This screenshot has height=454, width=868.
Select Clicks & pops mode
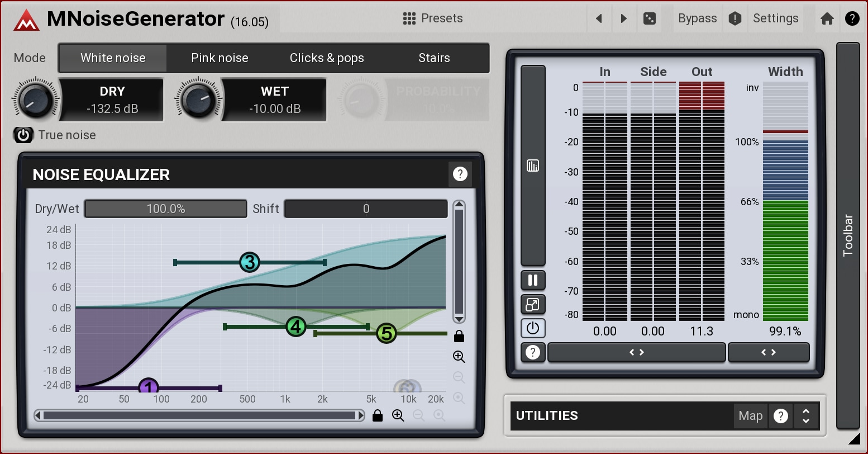point(327,58)
